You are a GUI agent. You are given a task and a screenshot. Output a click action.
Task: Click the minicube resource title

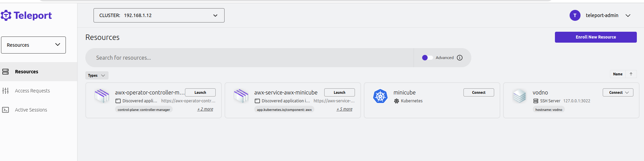(x=404, y=92)
